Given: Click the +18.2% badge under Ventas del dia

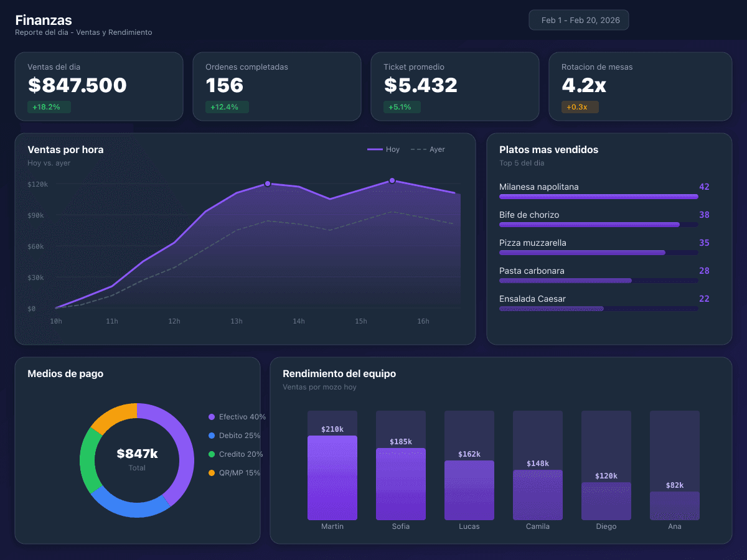Looking at the screenshot, I should point(48,107).
